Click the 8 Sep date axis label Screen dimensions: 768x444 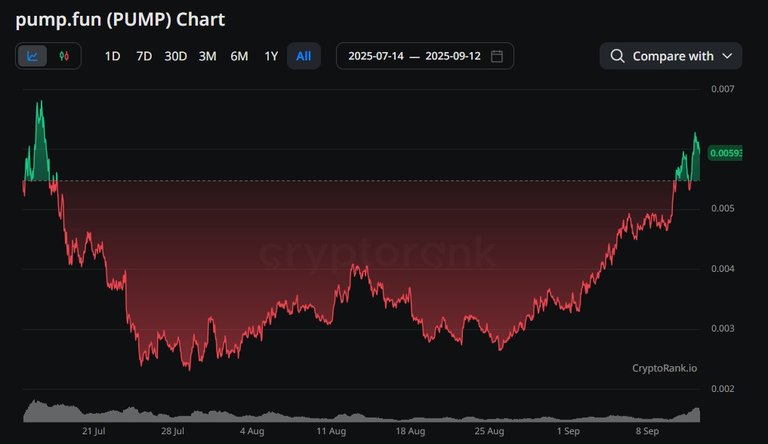tap(647, 431)
